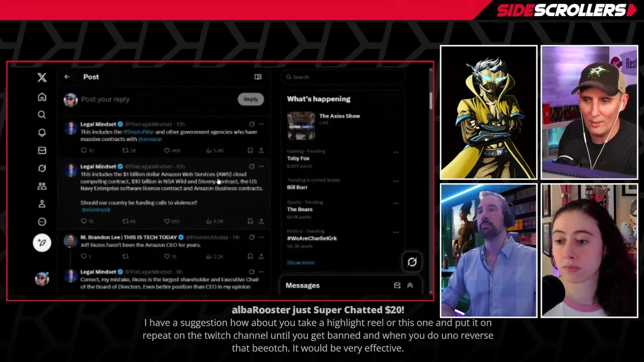The width and height of the screenshot is (644, 362).
Task: Open Messages envelope in sidebar
Action: [x=42, y=150]
